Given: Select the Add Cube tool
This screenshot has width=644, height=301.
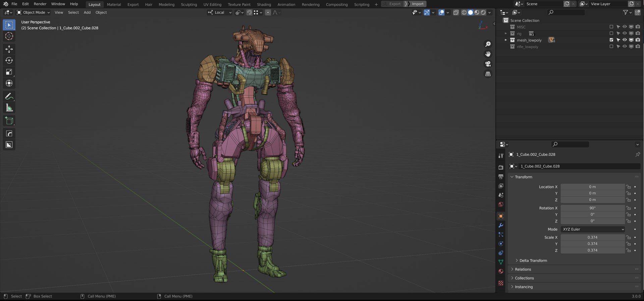Looking at the screenshot, I should tap(9, 121).
